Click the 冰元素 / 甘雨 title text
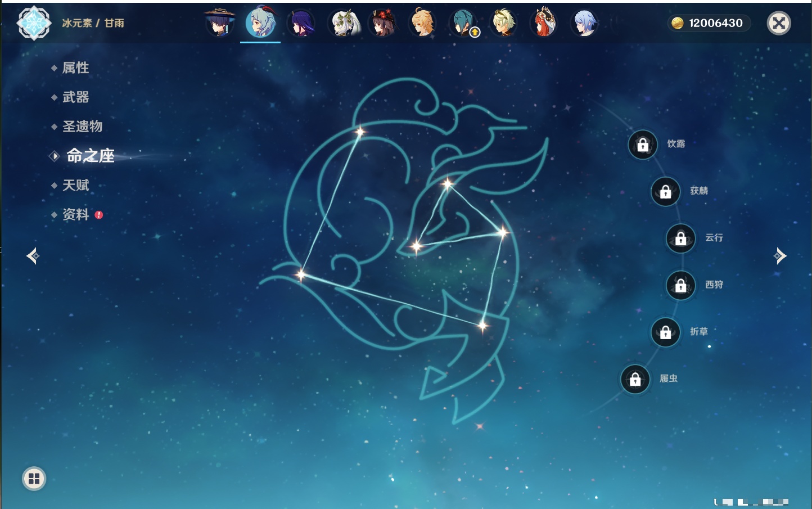Screen dimensions: 812x509 pos(93,23)
